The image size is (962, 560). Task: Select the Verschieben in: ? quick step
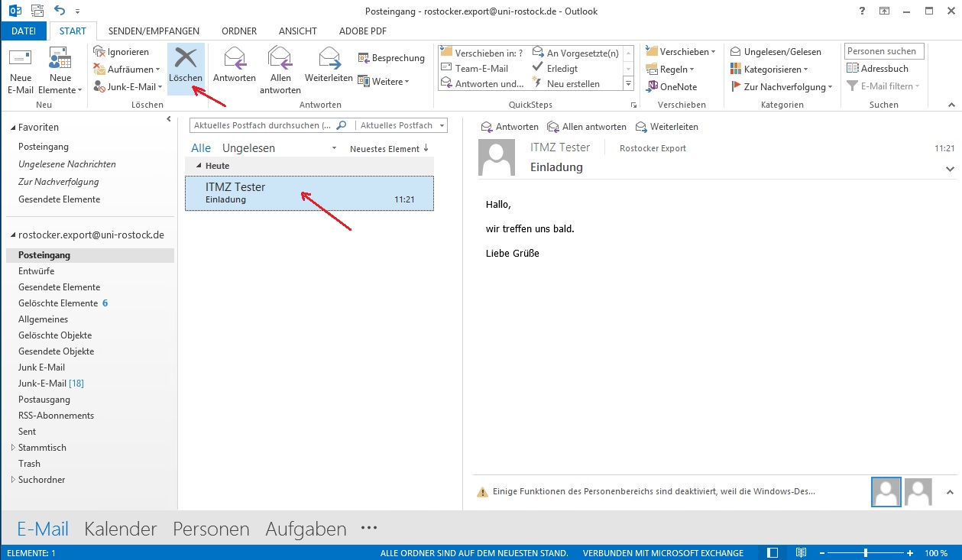pos(482,53)
